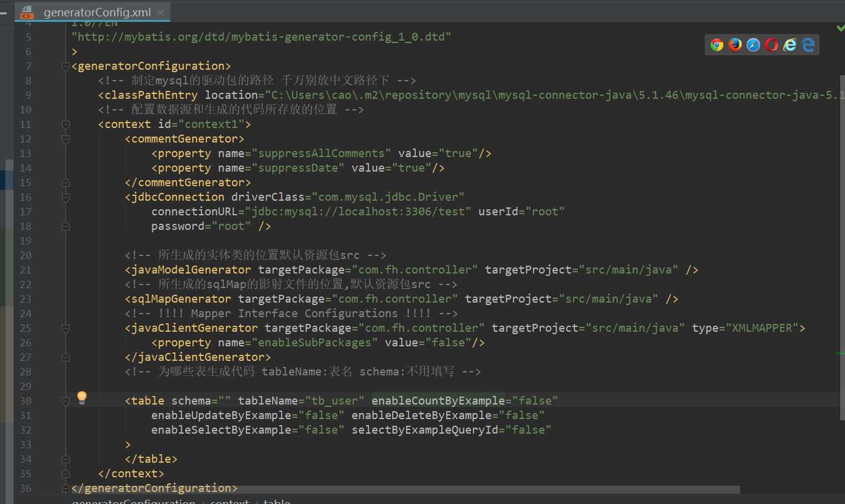
Task: Click the userId="root" attribute
Action: (522, 212)
